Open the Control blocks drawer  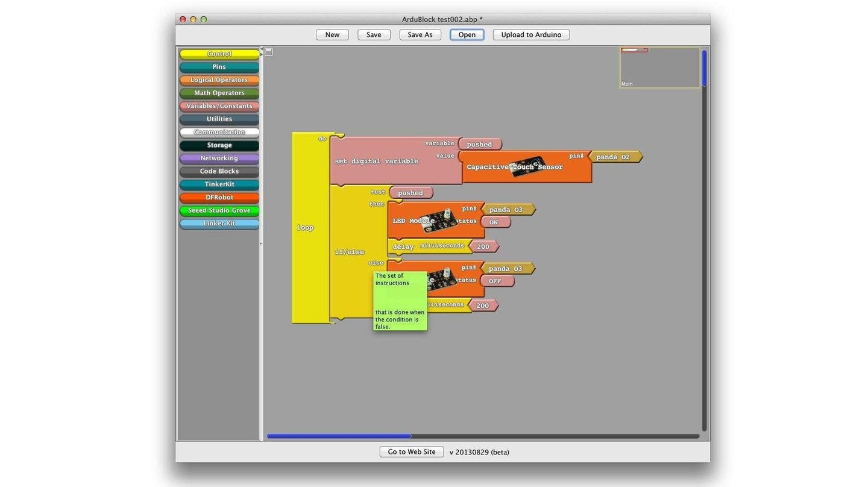point(219,54)
